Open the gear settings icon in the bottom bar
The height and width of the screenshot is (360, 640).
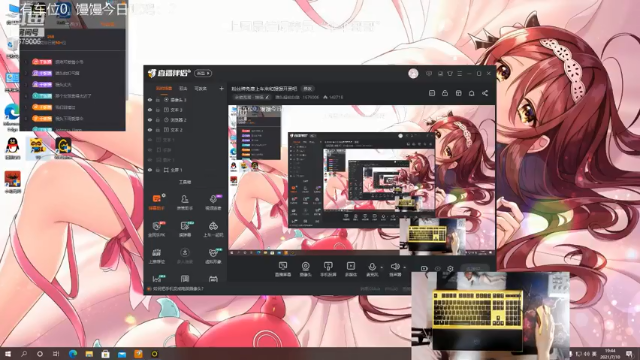(x=450, y=269)
